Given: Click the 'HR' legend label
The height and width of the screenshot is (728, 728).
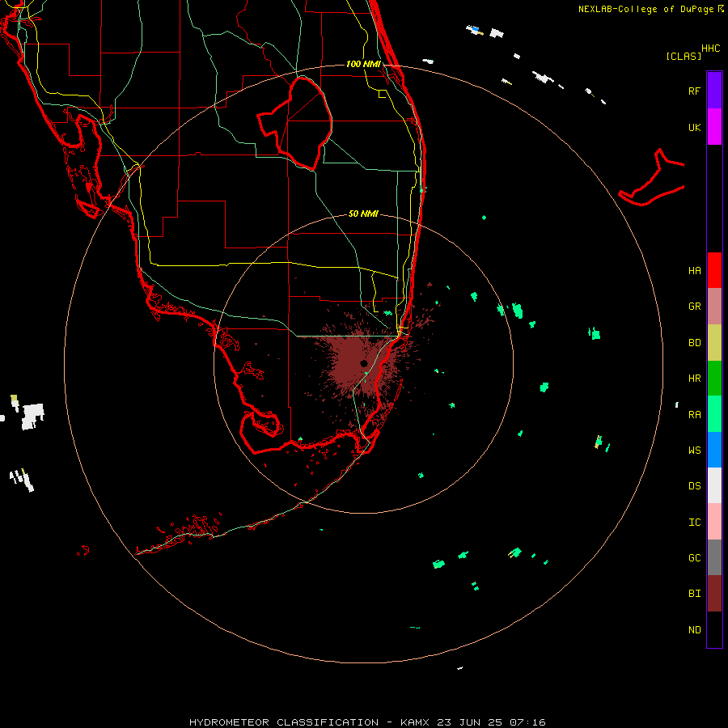Looking at the screenshot, I should coord(694,379).
